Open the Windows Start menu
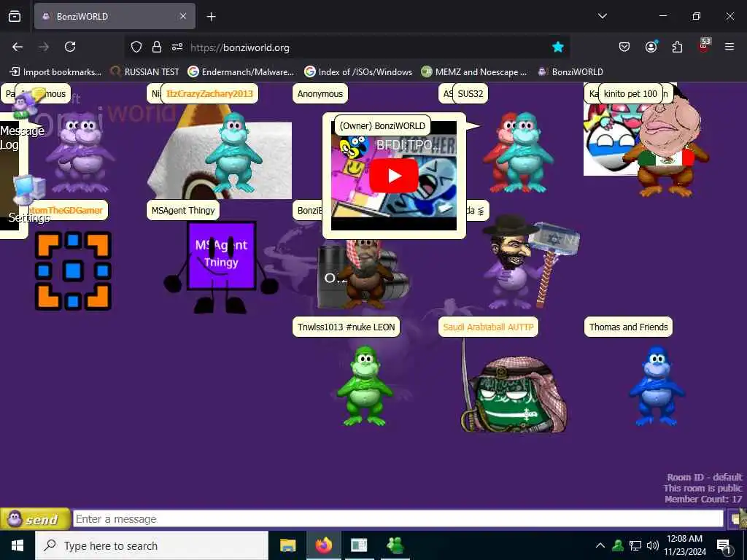 pyautogui.click(x=18, y=545)
